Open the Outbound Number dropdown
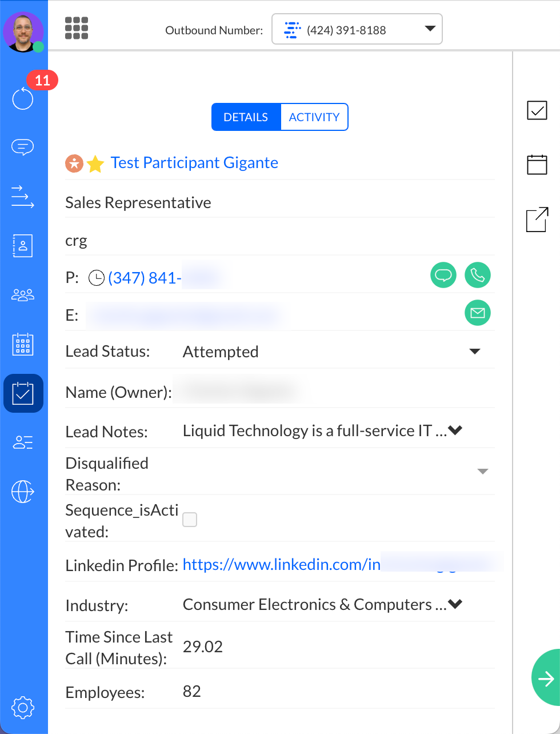 click(357, 29)
